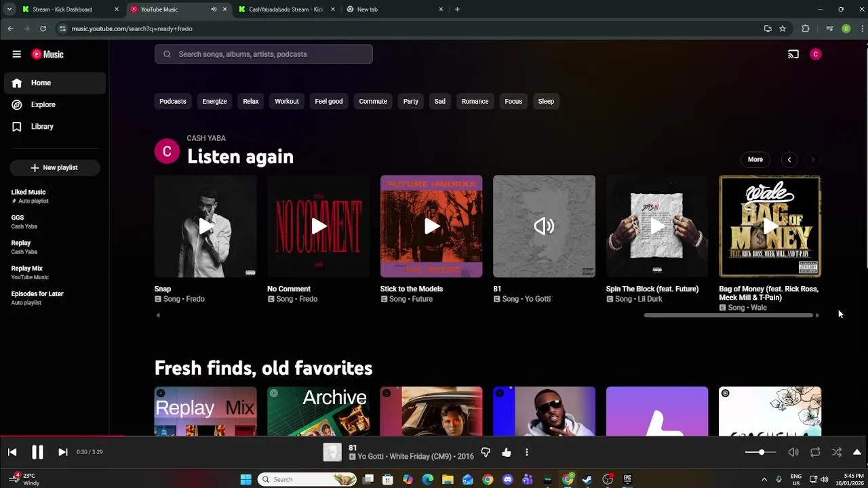
Task: Play Stick to the Models thumbnail
Action: [431, 226]
